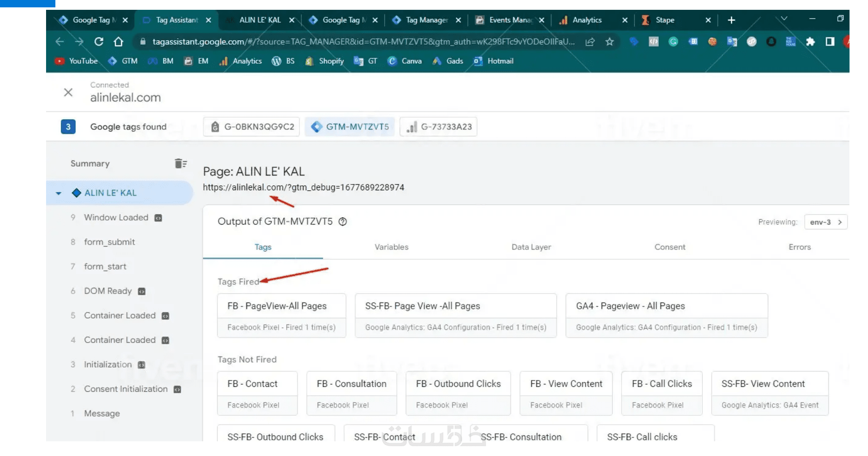Select the G-0BKN3QG9C2 tag chip

click(x=251, y=127)
